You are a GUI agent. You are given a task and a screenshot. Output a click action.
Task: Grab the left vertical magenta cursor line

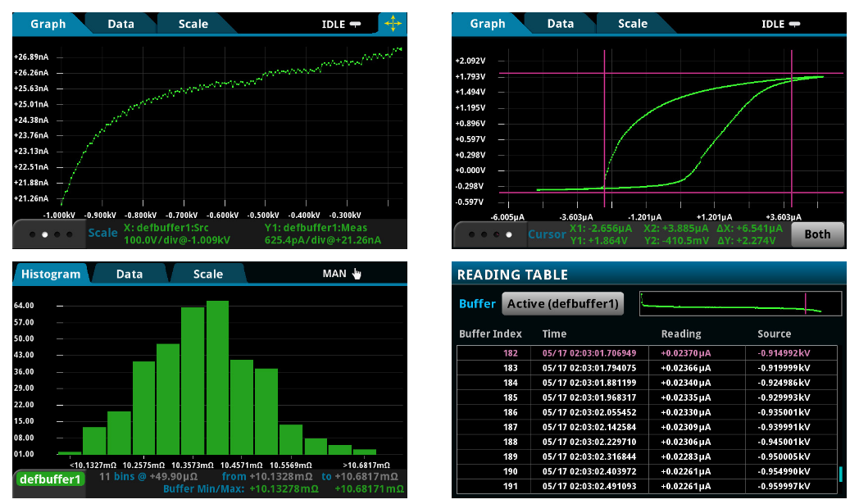point(605,123)
